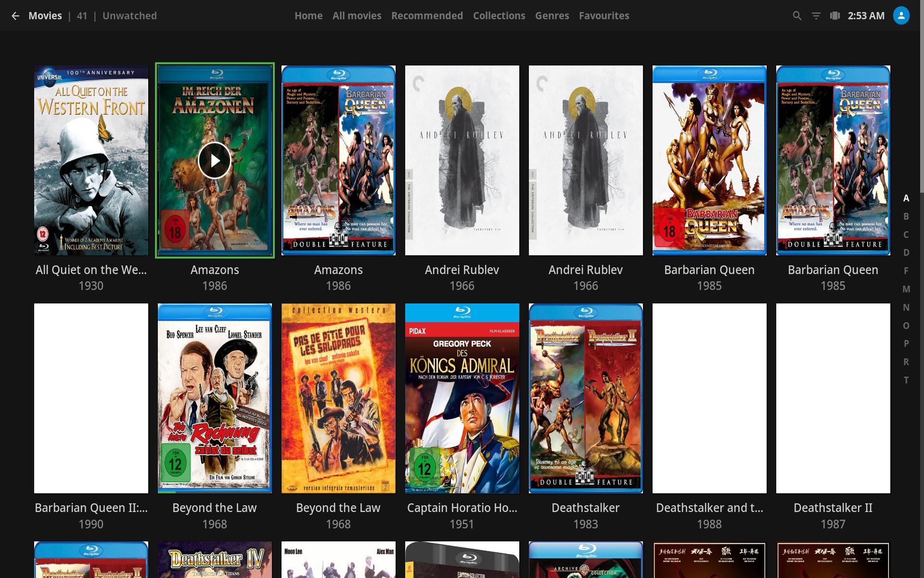
Task: Open the Pas de pitié pour les salopards poster
Action: coord(338,398)
